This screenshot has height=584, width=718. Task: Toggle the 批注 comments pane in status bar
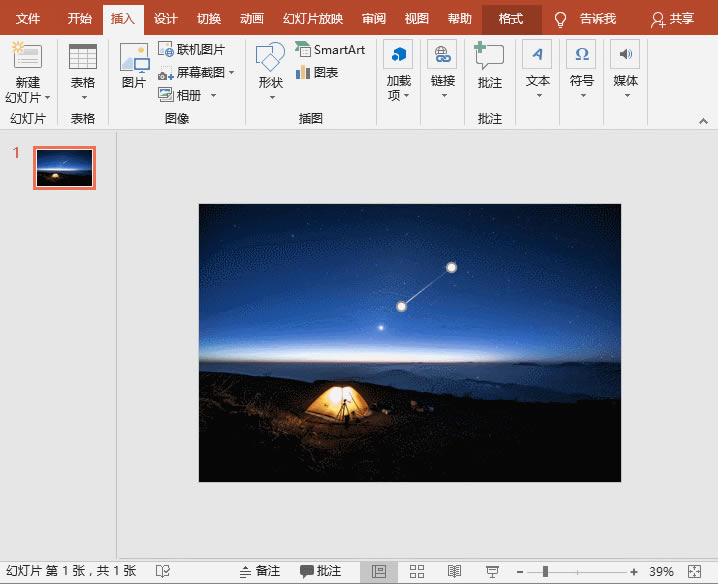point(321,571)
